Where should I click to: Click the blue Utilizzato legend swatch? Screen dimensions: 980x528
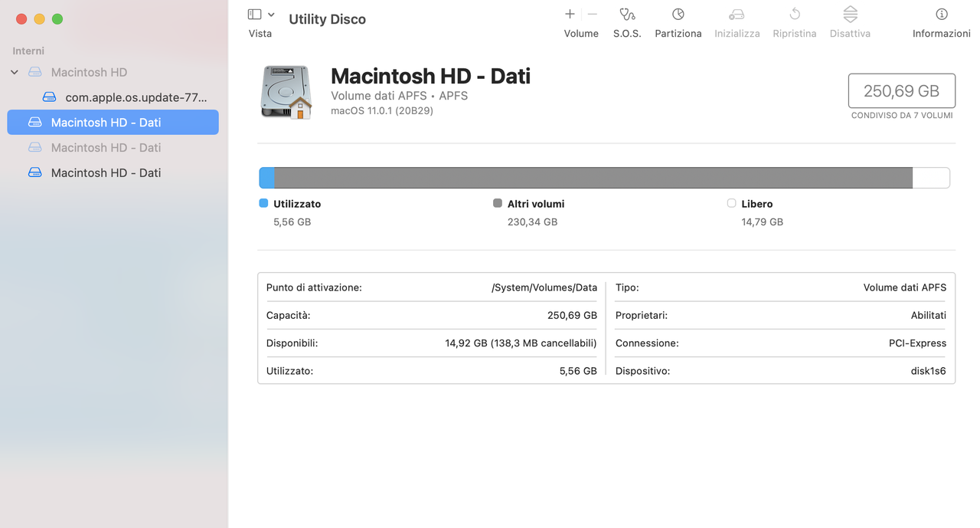(263, 203)
